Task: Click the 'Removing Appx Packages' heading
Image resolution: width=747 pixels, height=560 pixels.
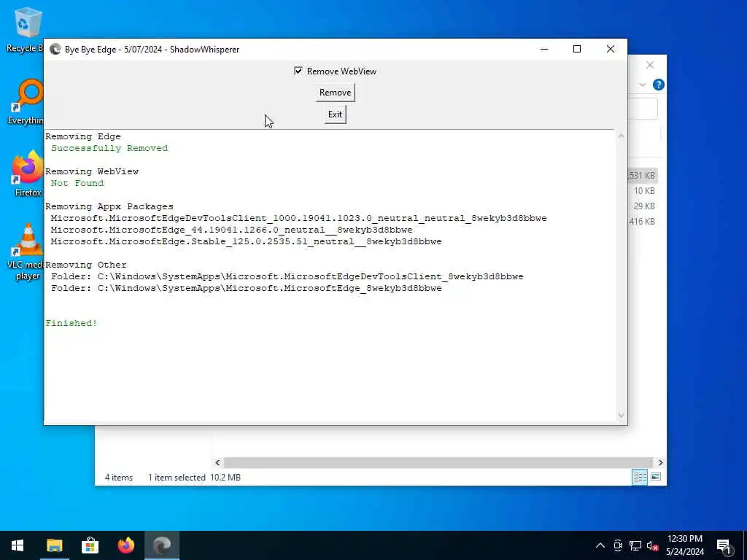Action: point(109,206)
